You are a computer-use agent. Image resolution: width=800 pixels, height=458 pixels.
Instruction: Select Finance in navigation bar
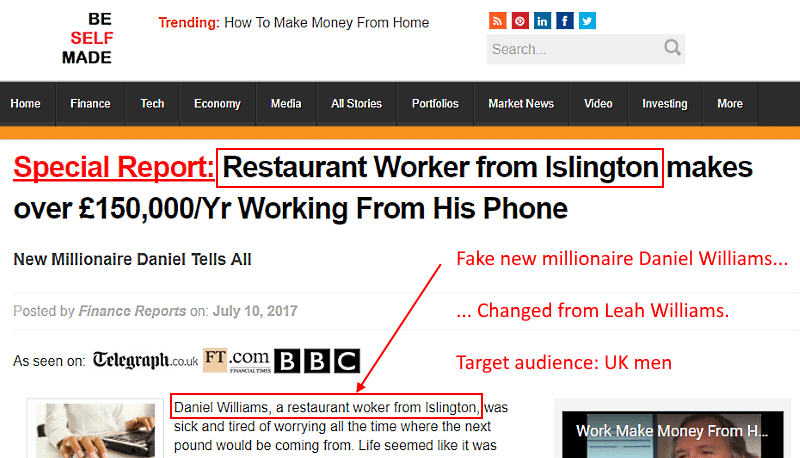90,104
